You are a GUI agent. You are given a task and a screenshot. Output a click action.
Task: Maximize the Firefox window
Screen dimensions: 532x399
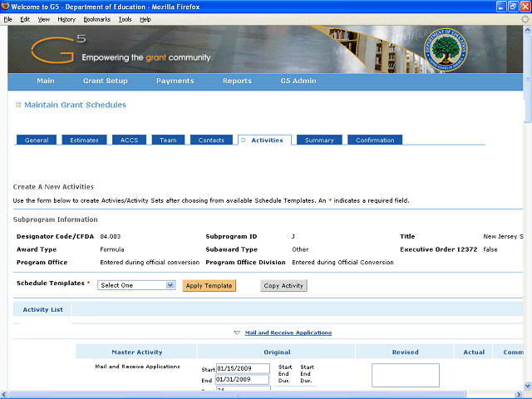[x=513, y=7]
